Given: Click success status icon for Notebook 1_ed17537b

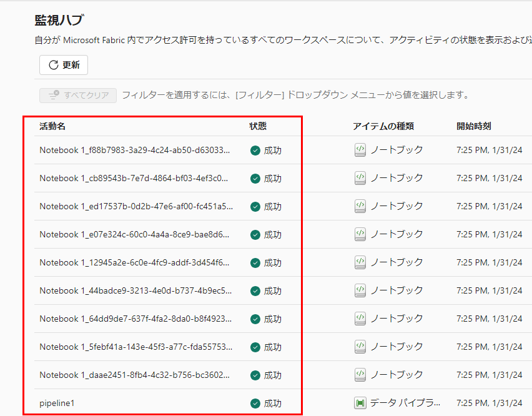Looking at the screenshot, I should (255, 207).
